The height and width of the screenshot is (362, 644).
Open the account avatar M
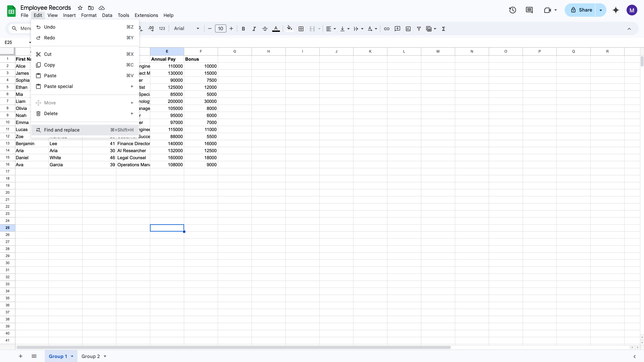(x=632, y=10)
